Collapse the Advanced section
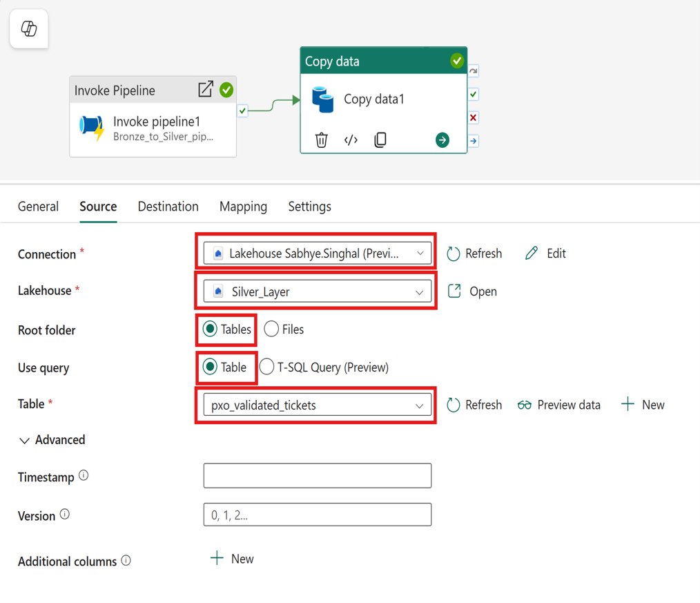Image resolution: width=700 pixels, height=603 pixels. (51, 440)
